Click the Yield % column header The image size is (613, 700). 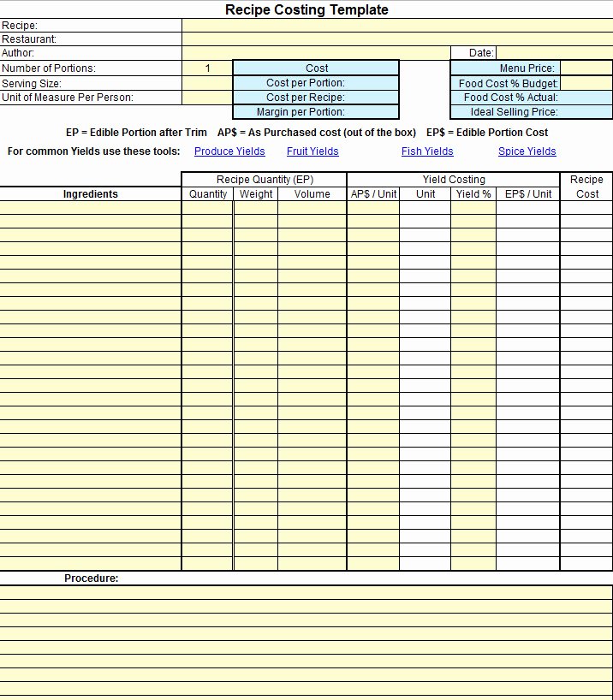(x=473, y=194)
